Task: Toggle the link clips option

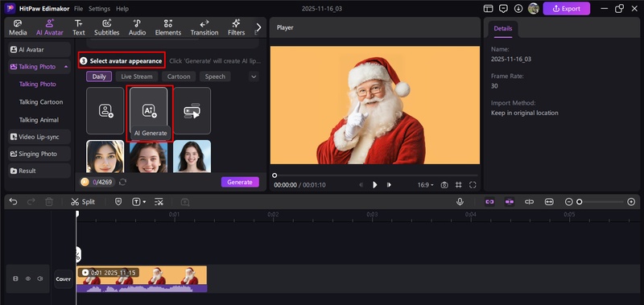Action: [489, 201]
